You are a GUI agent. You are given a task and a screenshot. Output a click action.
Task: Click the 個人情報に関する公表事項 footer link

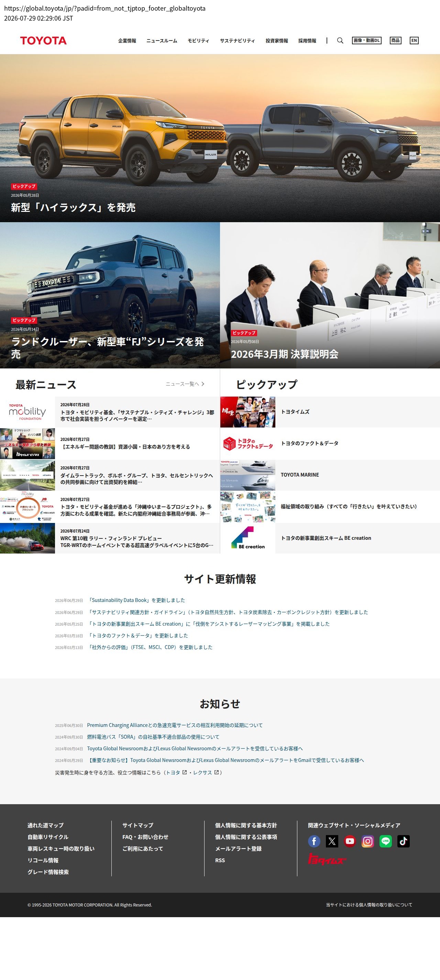pos(246,837)
